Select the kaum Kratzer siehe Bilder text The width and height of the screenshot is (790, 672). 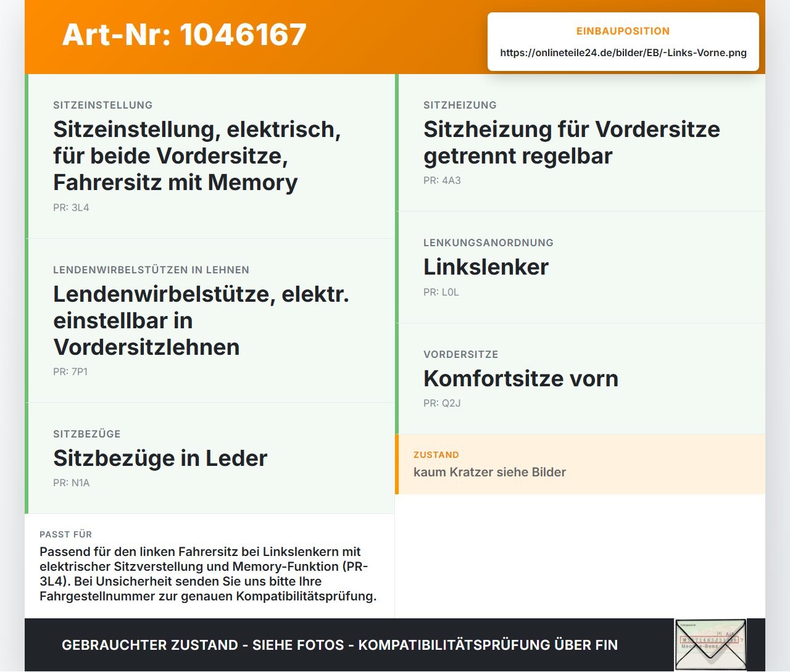coord(489,472)
